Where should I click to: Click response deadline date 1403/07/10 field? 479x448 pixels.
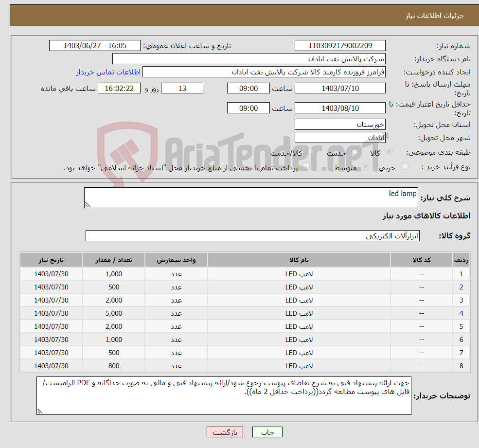coord(340,89)
